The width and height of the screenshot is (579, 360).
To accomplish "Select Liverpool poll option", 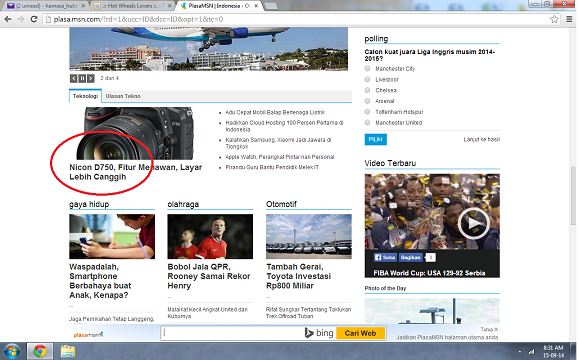I will coord(367,79).
